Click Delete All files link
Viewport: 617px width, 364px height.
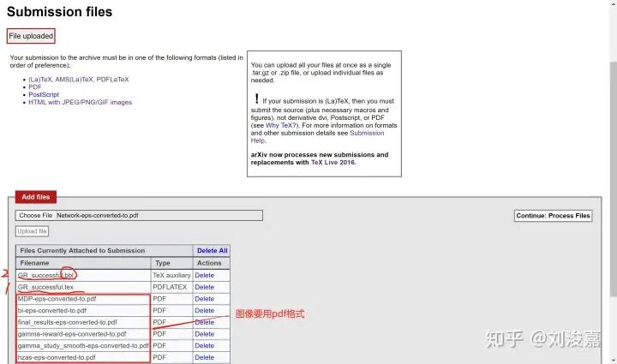click(x=213, y=250)
